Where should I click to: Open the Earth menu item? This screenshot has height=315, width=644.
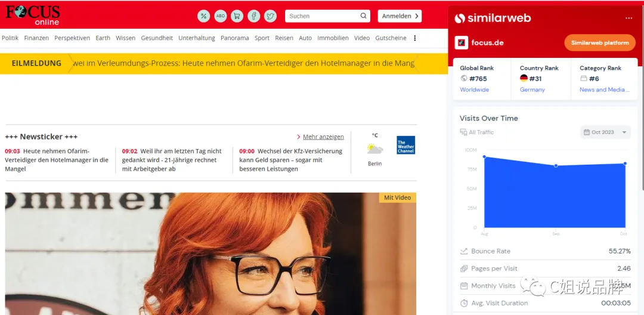click(x=103, y=38)
